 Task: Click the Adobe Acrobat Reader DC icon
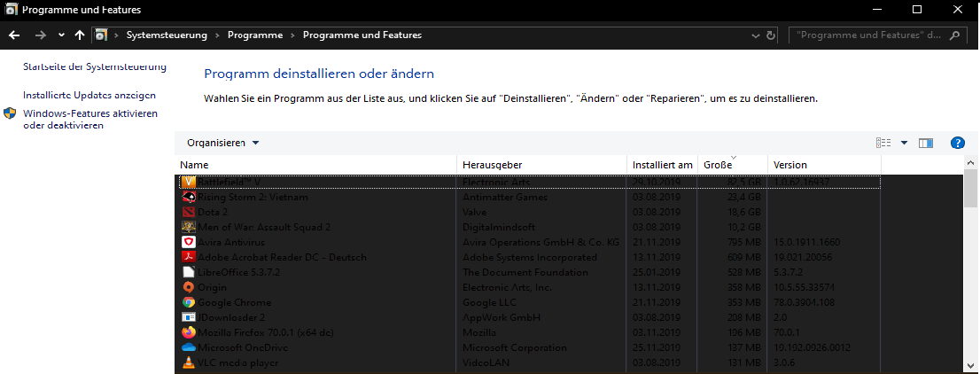coord(188,257)
